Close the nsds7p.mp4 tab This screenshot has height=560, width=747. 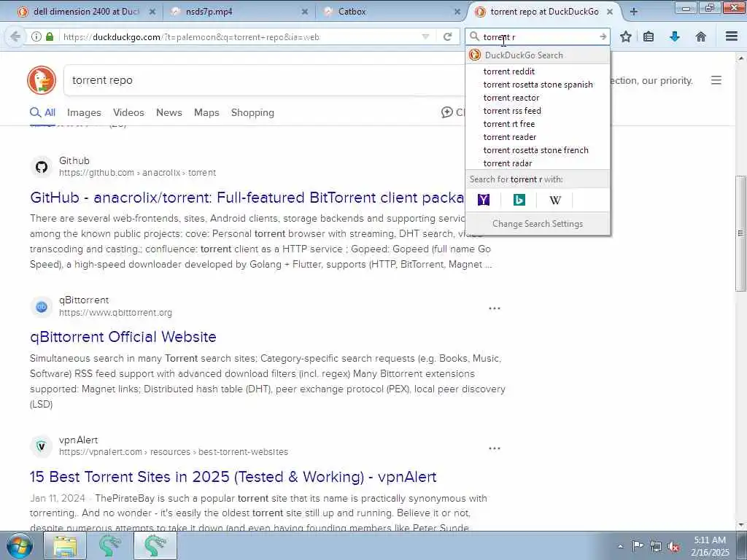pos(304,12)
